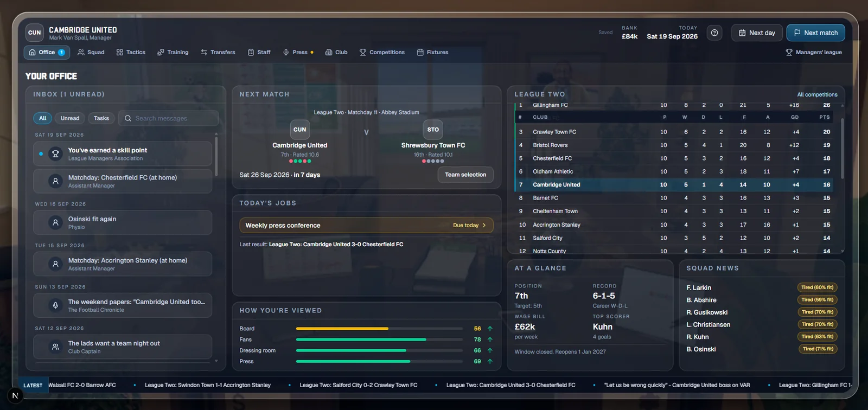Click person icon on Osinski fit again message
868x410 pixels.
pos(55,222)
